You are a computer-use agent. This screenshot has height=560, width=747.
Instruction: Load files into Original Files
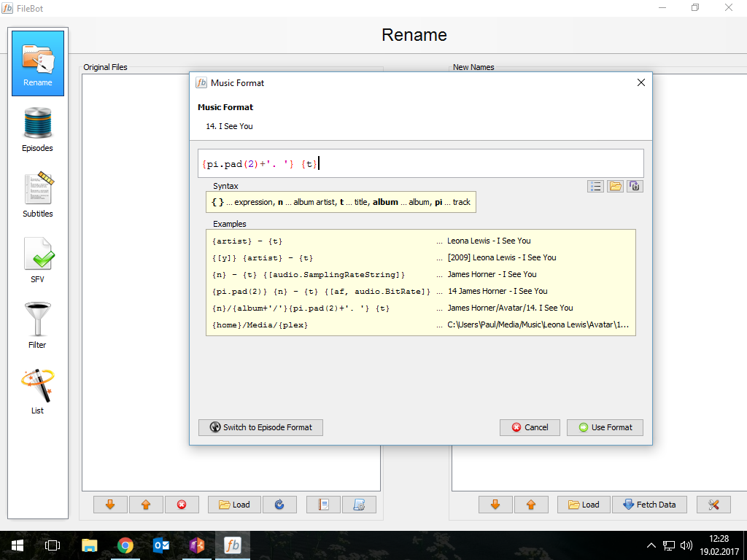coord(234,505)
